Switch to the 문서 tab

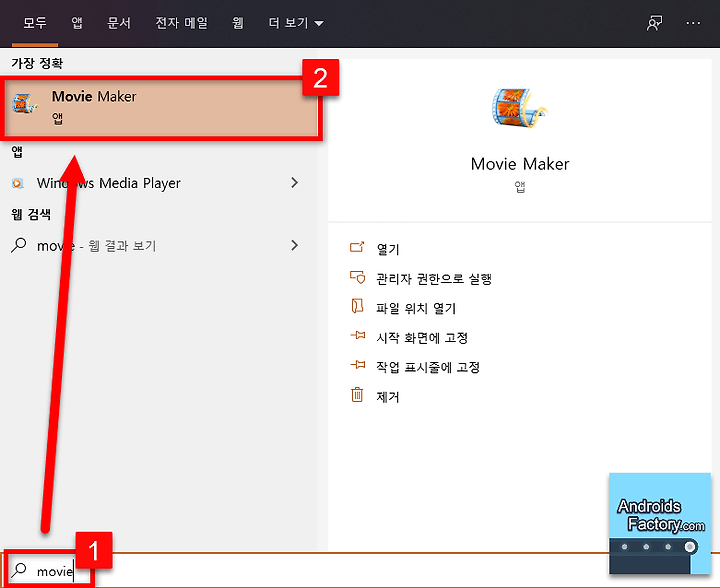pos(119,22)
